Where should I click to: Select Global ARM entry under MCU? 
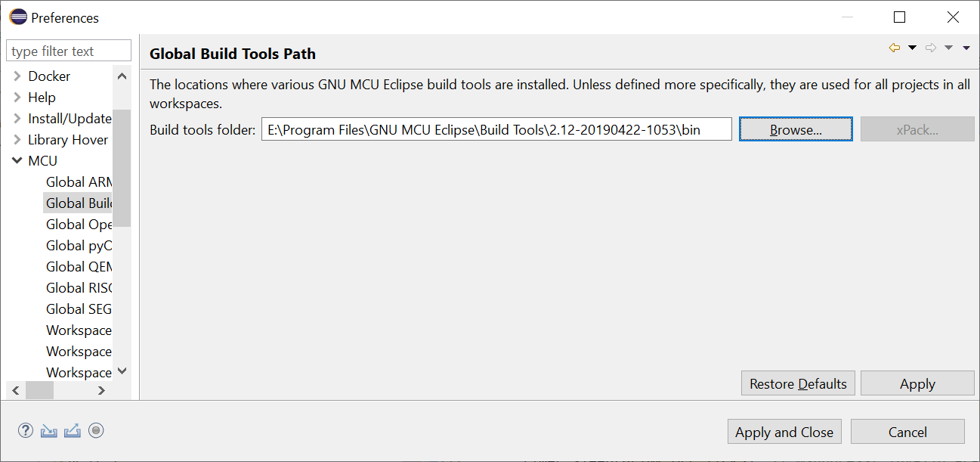click(x=79, y=181)
